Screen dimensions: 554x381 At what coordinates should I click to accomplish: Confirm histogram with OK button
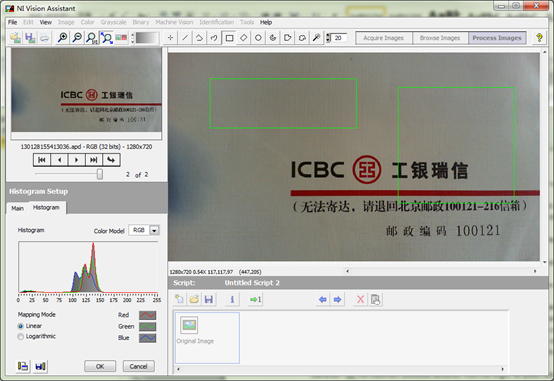point(100,366)
